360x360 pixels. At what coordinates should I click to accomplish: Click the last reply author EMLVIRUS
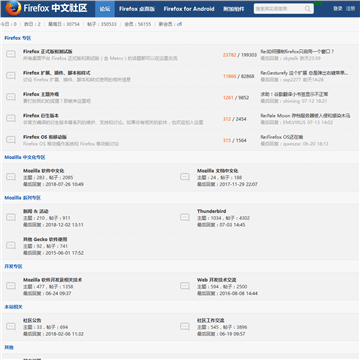[294, 122]
